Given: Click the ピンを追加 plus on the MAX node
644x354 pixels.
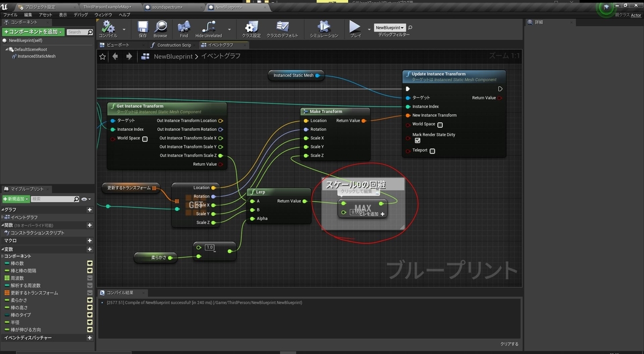Looking at the screenshot, I should coord(382,214).
